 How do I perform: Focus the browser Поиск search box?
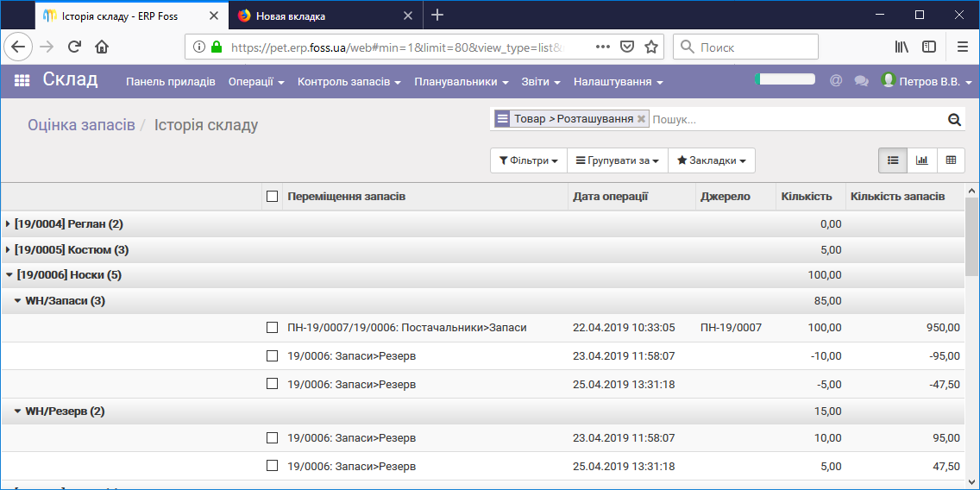pos(745,47)
